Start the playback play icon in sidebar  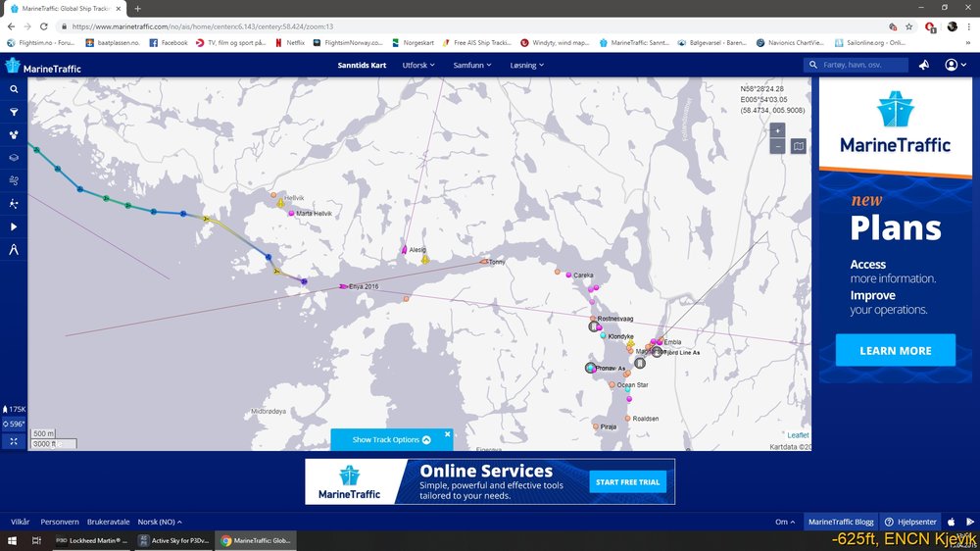(x=14, y=226)
